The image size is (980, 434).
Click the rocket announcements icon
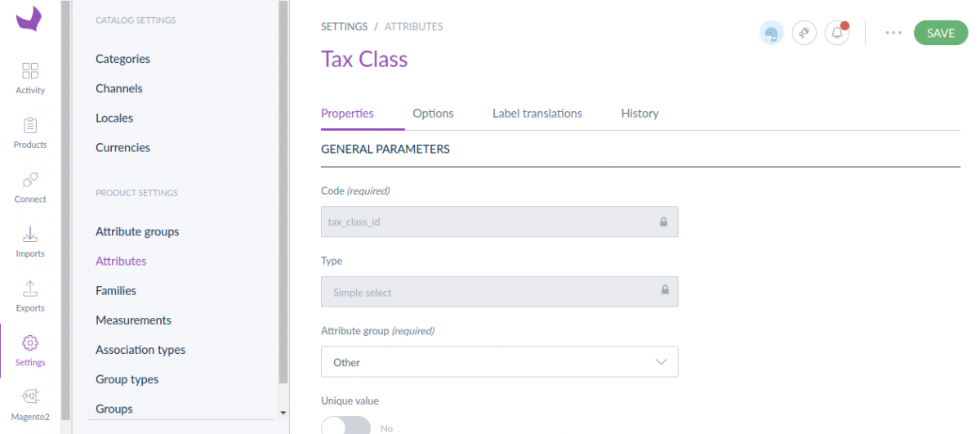(x=804, y=33)
